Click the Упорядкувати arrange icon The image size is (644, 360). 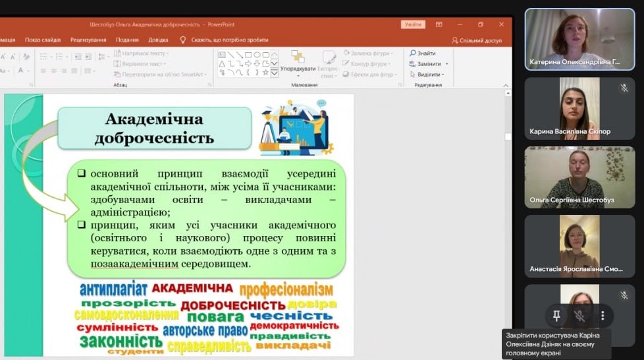(298, 57)
